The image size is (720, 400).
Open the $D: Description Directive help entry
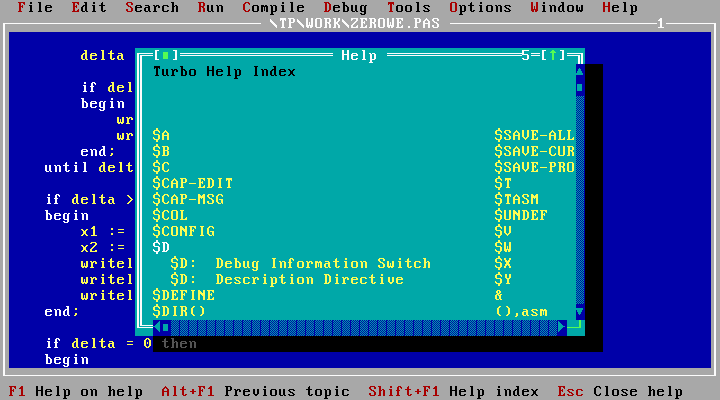(x=287, y=279)
